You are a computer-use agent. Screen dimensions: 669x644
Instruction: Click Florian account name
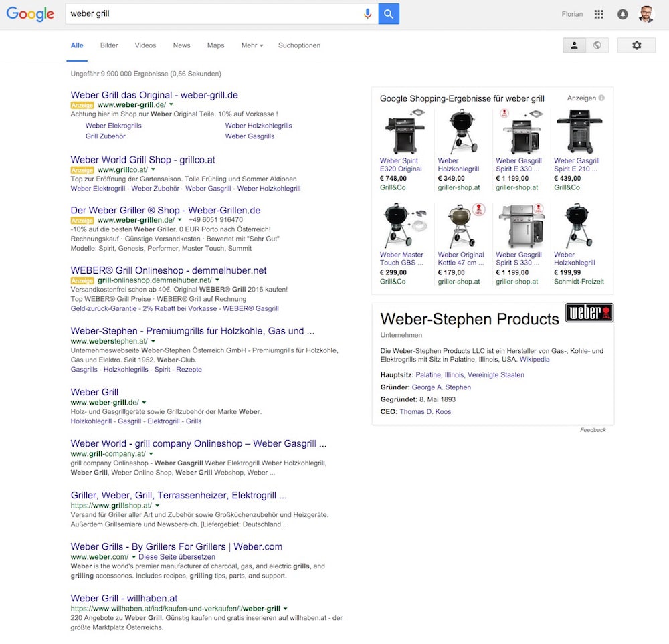tap(572, 14)
